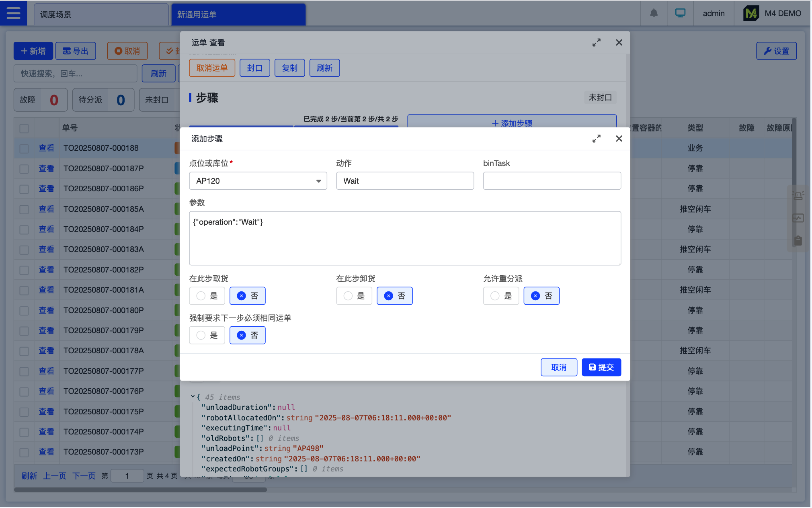Open the clipboard icon in right sidebar
This screenshot has width=812, height=508.
coord(798,241)
